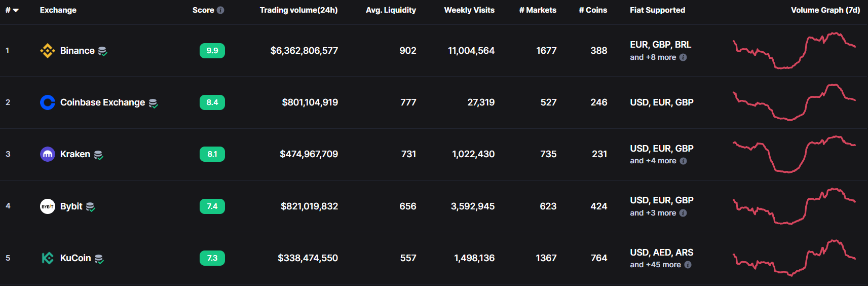
Task: Click the reserves badge beside Coinbase Exchange
Action: tap(153, 103)
